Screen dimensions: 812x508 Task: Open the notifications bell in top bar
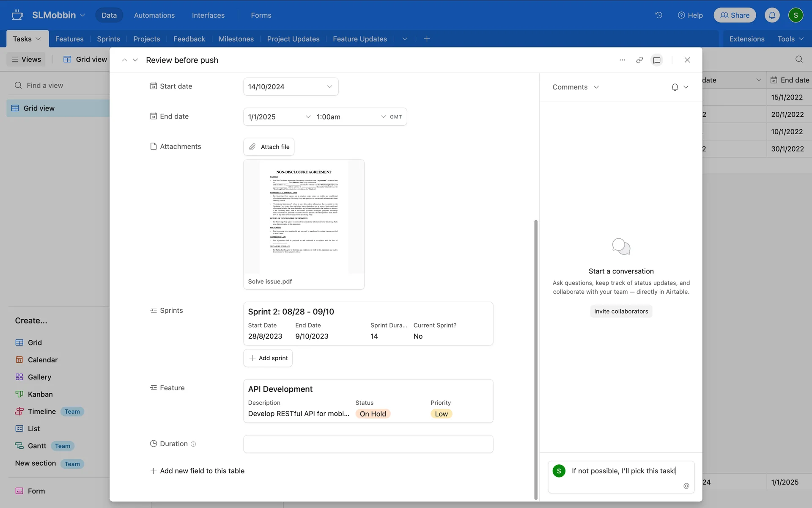click(772, 15)
